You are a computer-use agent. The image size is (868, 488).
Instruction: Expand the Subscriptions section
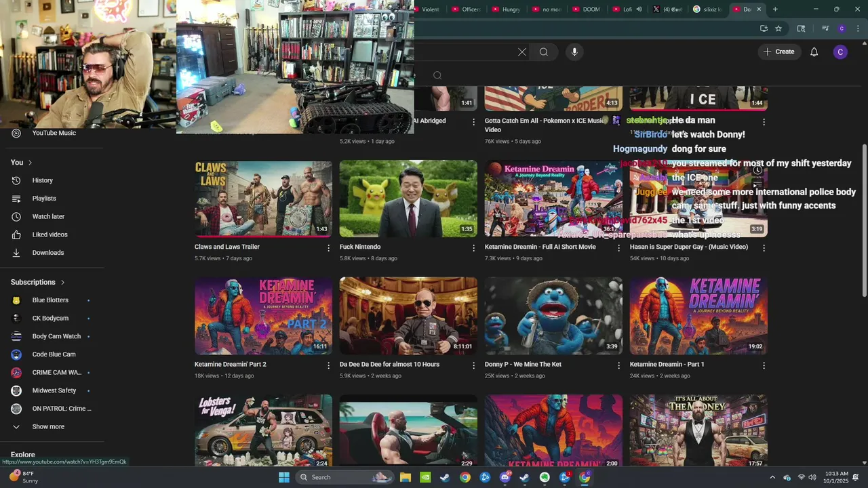[38, 282]
